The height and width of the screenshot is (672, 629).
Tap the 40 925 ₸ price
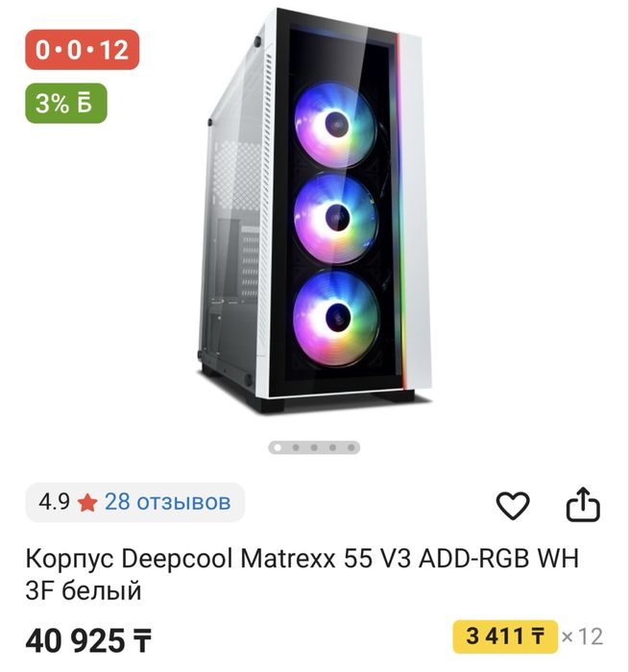click(x=88, y=639)
